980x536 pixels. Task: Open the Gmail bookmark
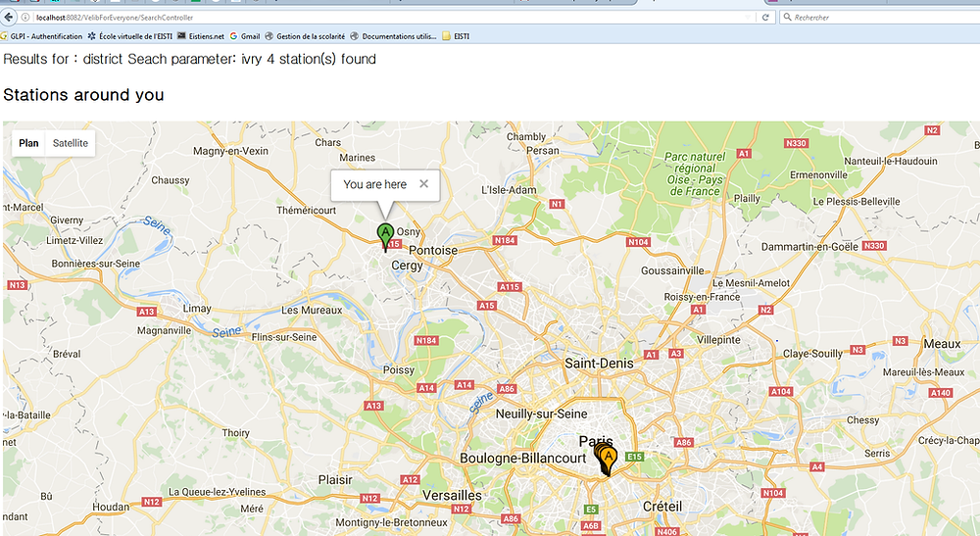point(245,36)
